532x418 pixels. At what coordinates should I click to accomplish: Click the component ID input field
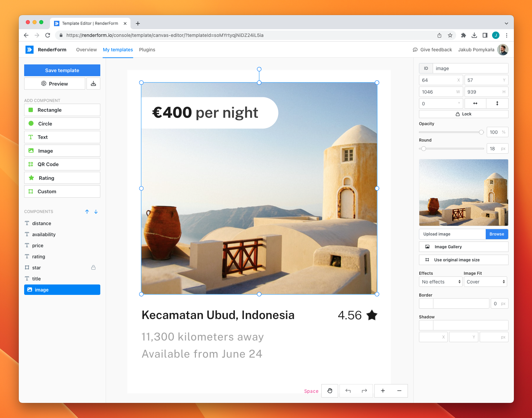tap(470, 68)
